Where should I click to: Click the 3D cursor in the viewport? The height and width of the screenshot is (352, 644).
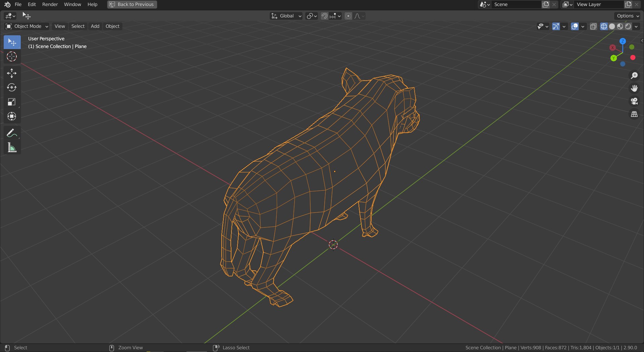pyautogui.click(x=333, y=245)
